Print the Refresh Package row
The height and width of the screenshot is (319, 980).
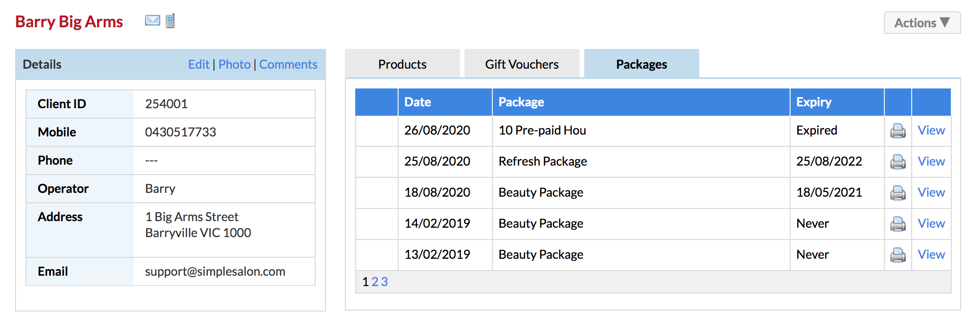(898, 162)
